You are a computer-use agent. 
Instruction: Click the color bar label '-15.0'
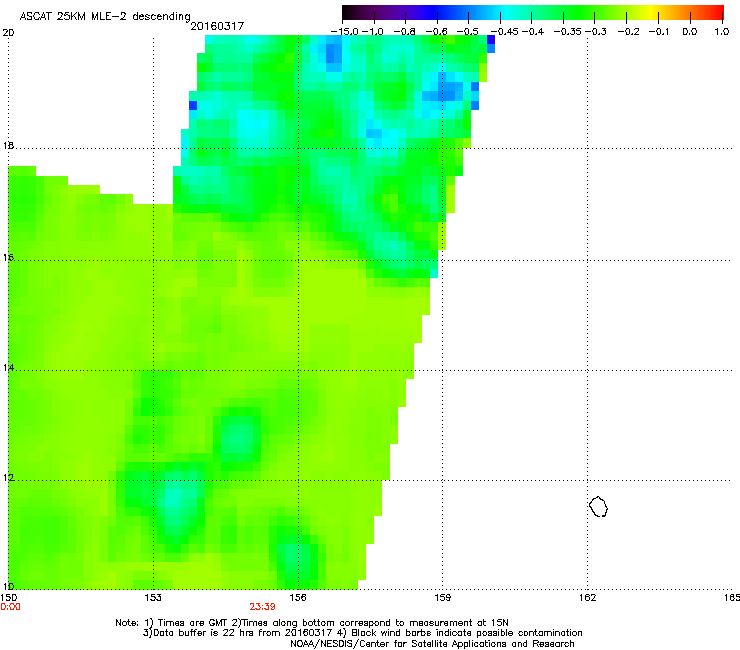coord(344,32)
